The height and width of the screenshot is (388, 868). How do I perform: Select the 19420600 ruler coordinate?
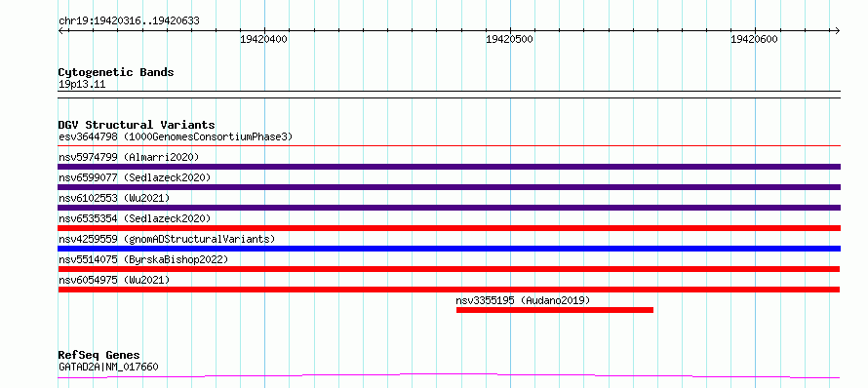tap(755, 39)
